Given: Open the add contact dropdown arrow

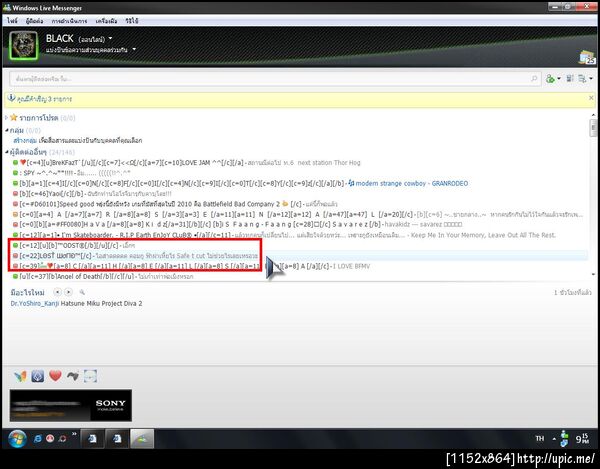Looking at the screenshot, I should 559,79.
